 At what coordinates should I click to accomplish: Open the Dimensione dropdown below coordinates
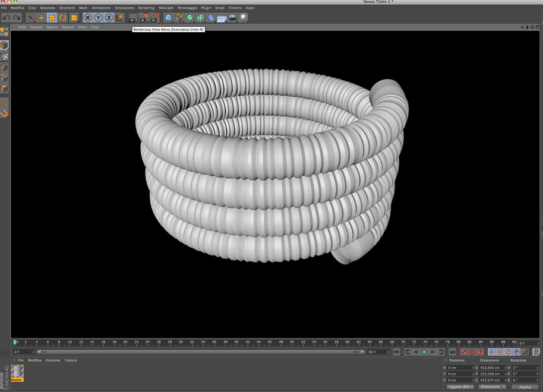492,387
